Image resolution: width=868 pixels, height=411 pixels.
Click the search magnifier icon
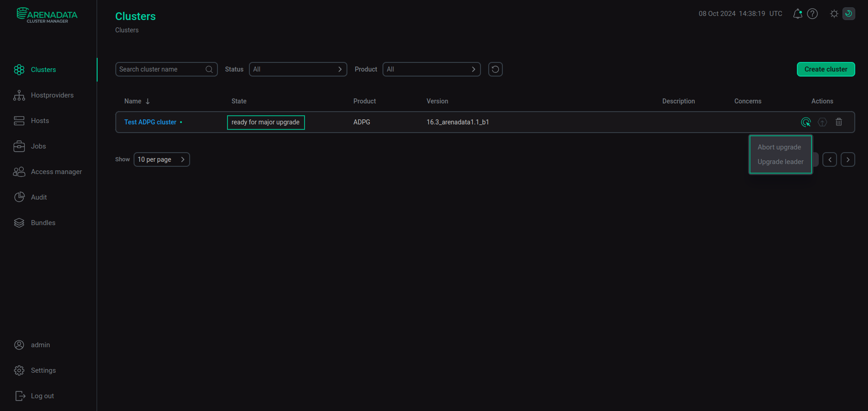tap(209, 69)
